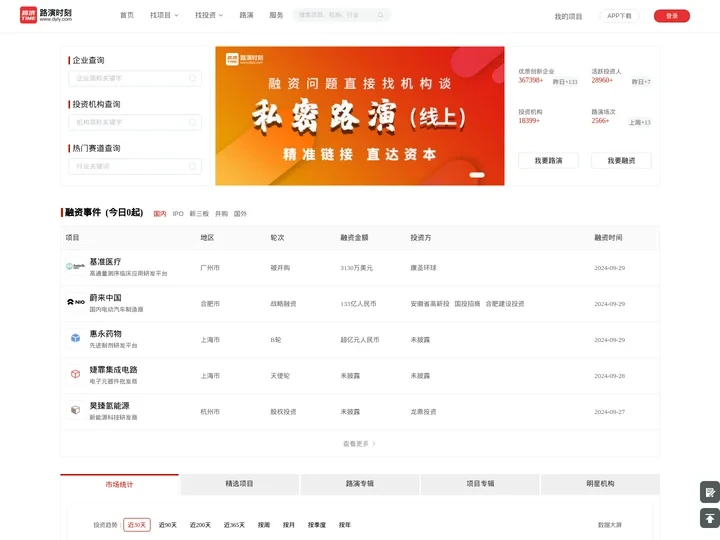Select 按周 trend grouping

264,525
